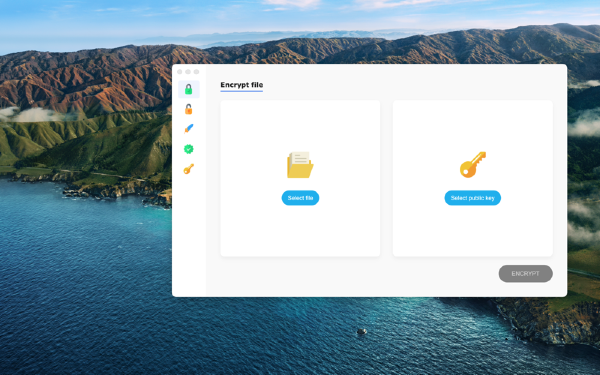The height and width of the screenshot is (375, 600).
Task: Click the Select file button
Action: [300, 198]
